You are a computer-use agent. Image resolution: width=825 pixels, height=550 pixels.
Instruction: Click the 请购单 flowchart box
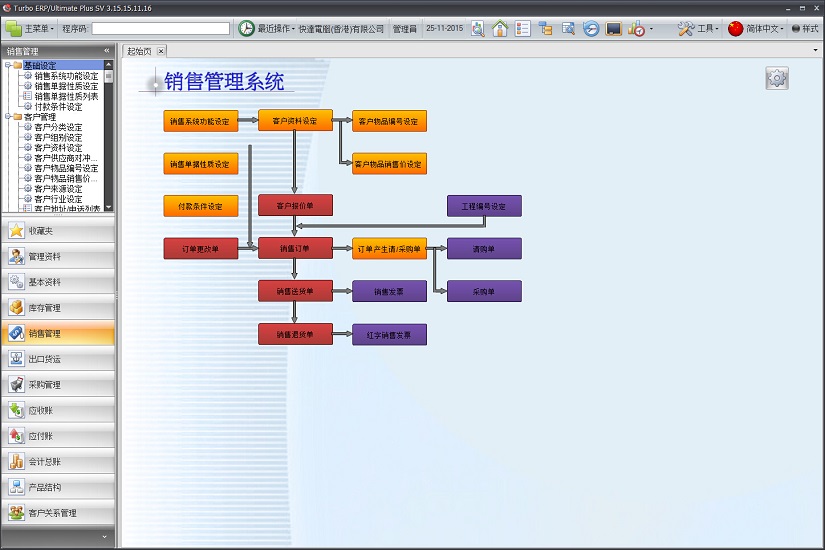484,248
